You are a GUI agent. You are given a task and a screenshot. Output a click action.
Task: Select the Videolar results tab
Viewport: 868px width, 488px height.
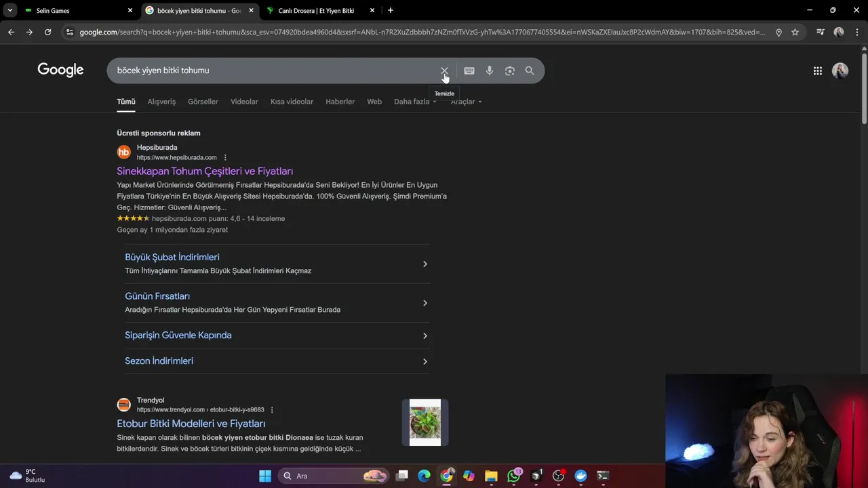point(244,102)
